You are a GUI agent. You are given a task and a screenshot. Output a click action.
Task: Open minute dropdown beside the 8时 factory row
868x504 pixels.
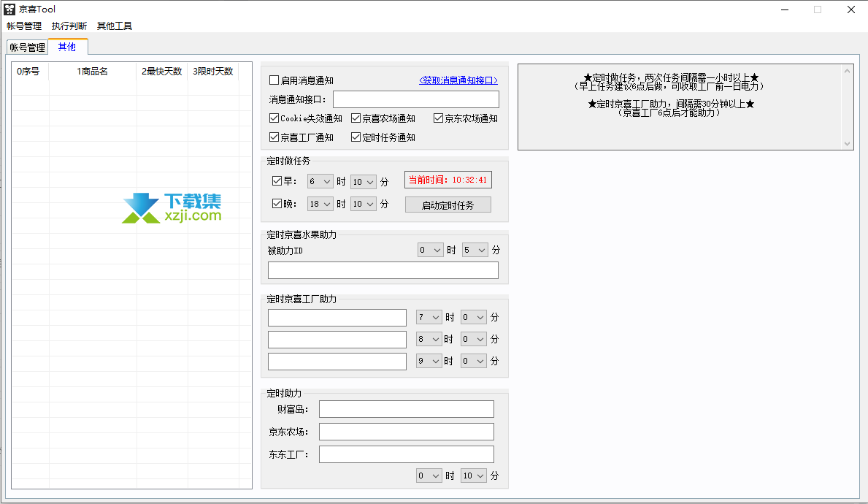click(473, 339)
